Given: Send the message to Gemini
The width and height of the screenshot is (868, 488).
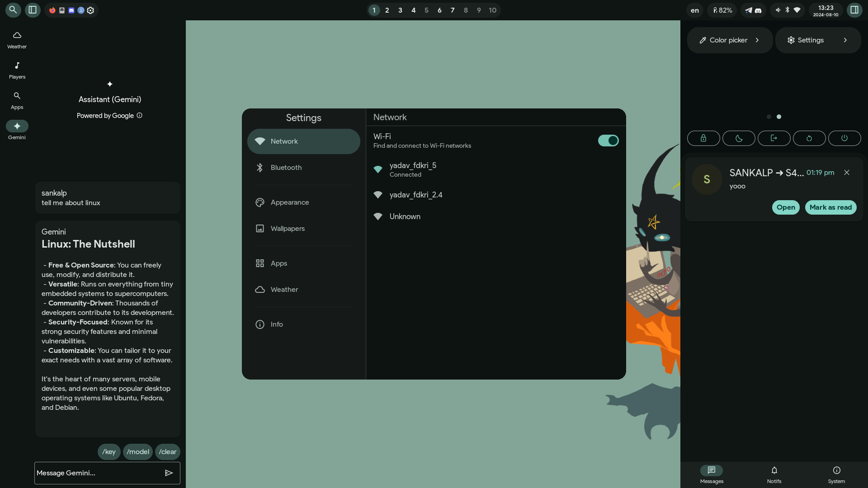Looking at the screenshot, I should tap(169, 473).
